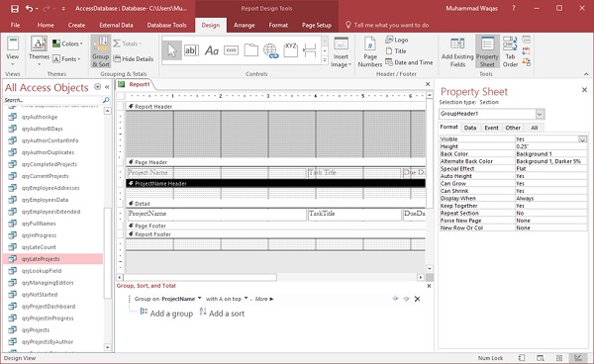This screenshot has width=594, height=364.
Task: Move group level up arrow
Action: 395,299
